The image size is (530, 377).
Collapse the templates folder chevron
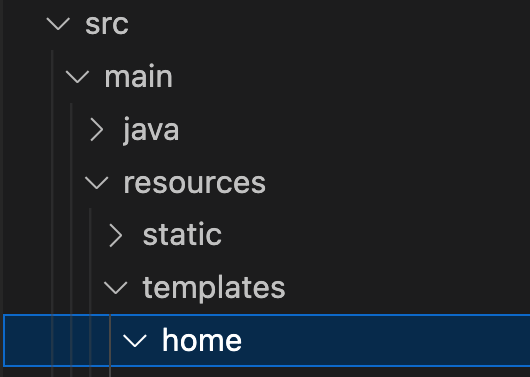pyautogui.click(x=116, y=288)
